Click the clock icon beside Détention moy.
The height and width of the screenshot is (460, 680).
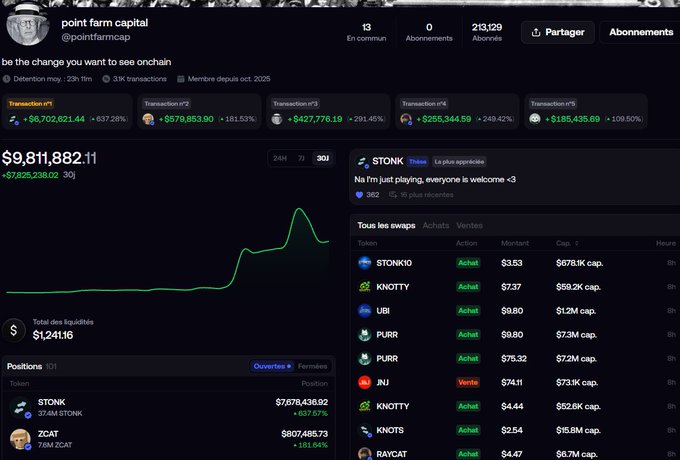(7, 79)
